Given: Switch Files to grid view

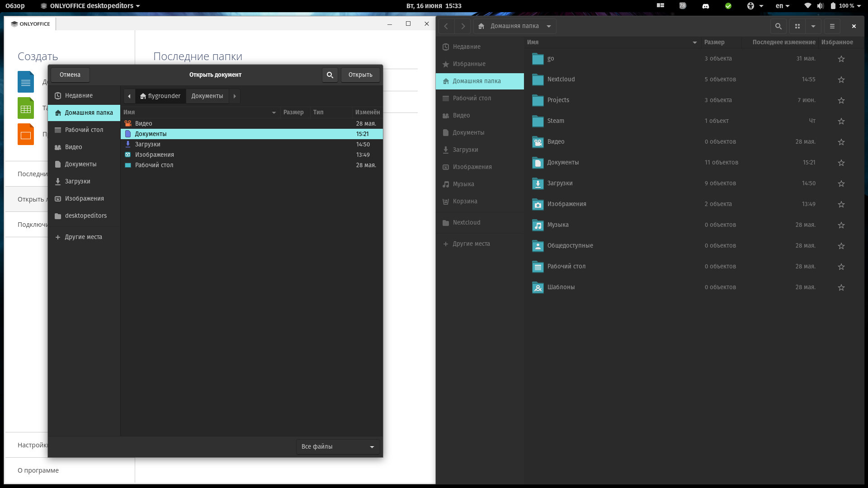Looking at the screenshot, I should 797,26.
